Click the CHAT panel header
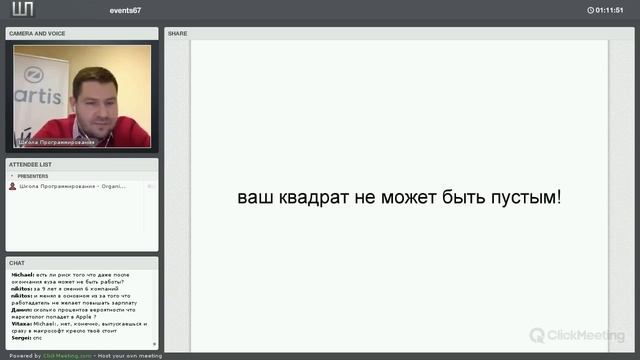The width and height of the screenshot is (640, 360). (x=82, y=263)
